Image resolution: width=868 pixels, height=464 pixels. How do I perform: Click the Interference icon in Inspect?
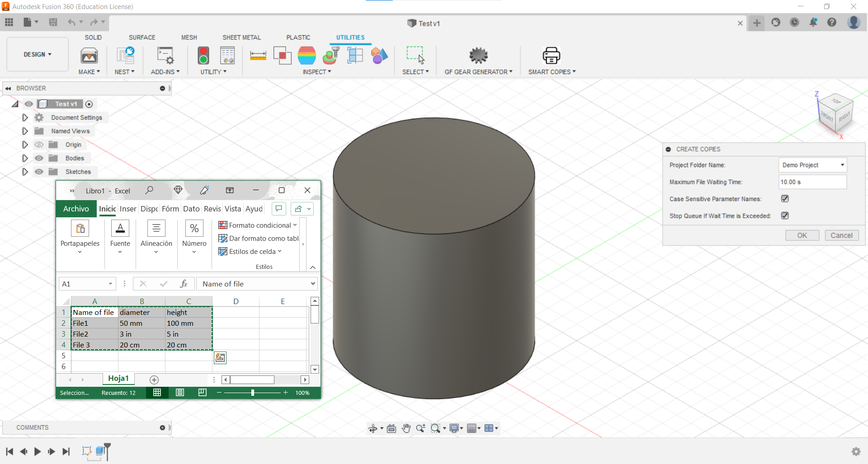(282, 56)
